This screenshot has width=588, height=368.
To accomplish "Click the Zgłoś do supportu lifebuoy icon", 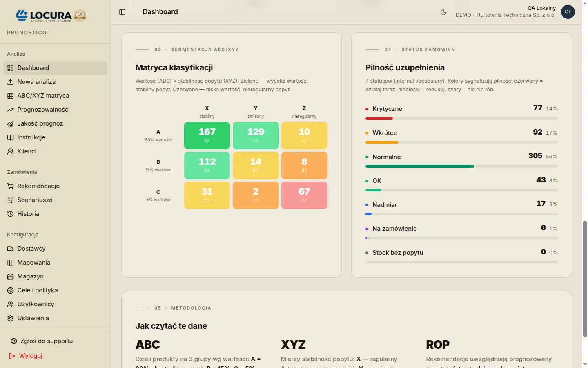I will point(14,341).
